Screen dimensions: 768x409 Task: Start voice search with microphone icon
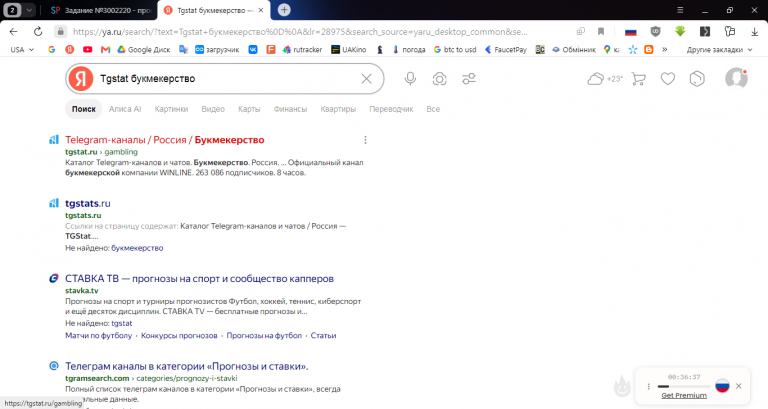coord(410,78)
